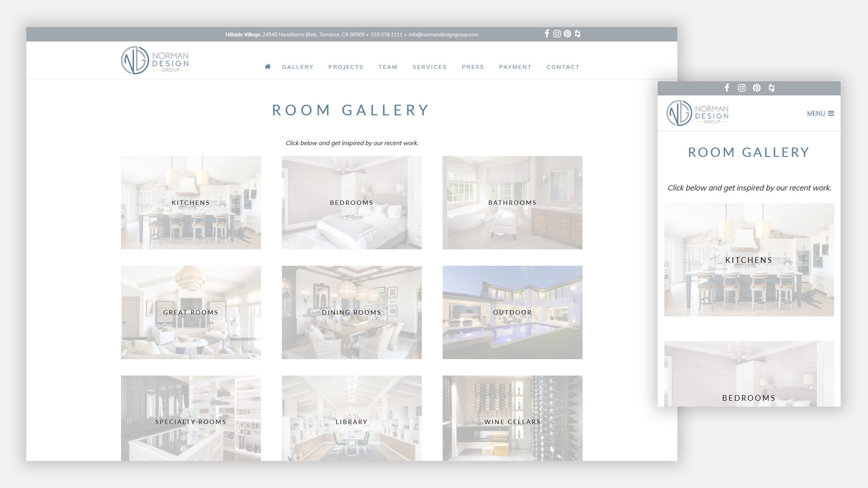Click Pinterest icon on mobile view

pos(757,87)
